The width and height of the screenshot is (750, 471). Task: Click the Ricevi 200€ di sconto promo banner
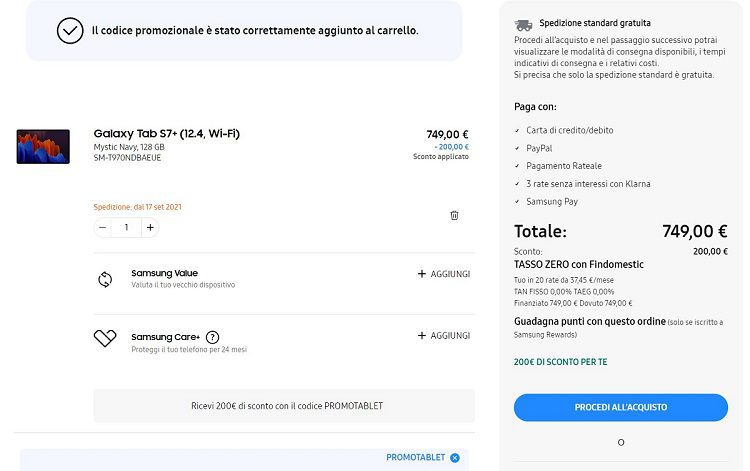click(x=285, y=405)
